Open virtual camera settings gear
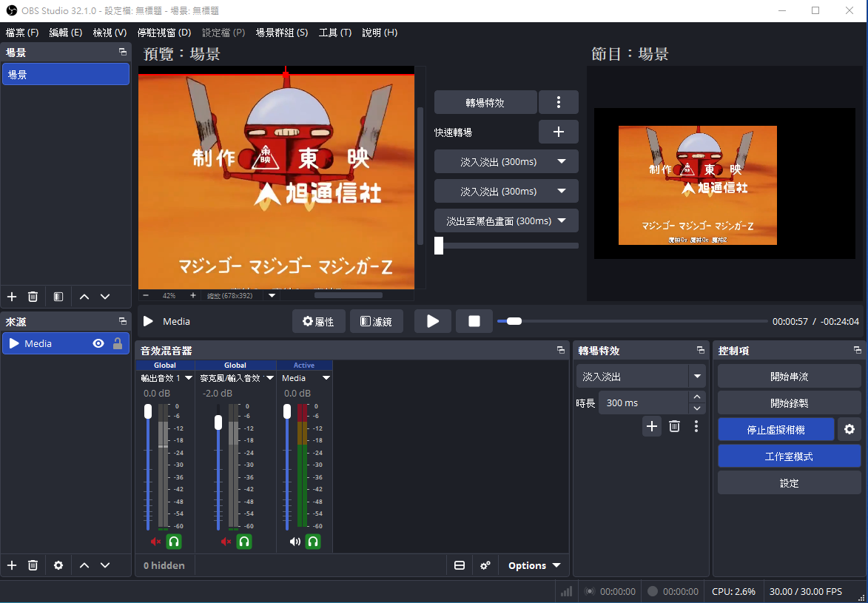 pos(850,430)
